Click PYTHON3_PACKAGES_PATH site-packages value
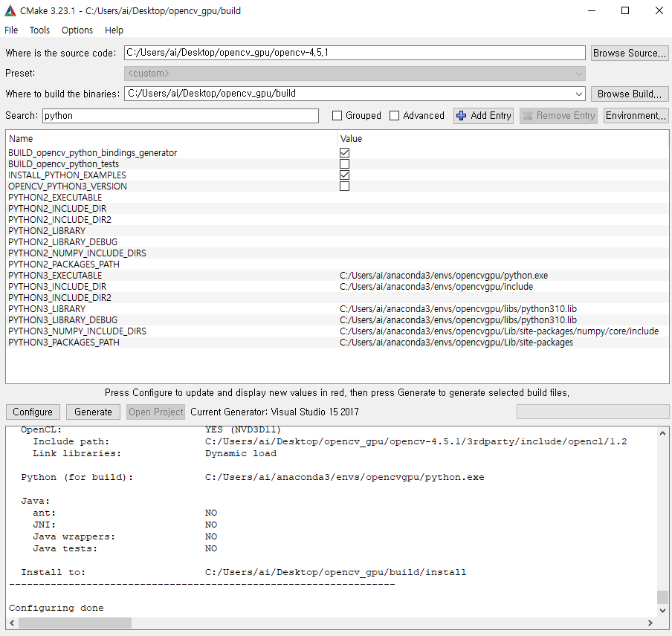This screenshot has height=636, width=672. (x=456, y=343)
